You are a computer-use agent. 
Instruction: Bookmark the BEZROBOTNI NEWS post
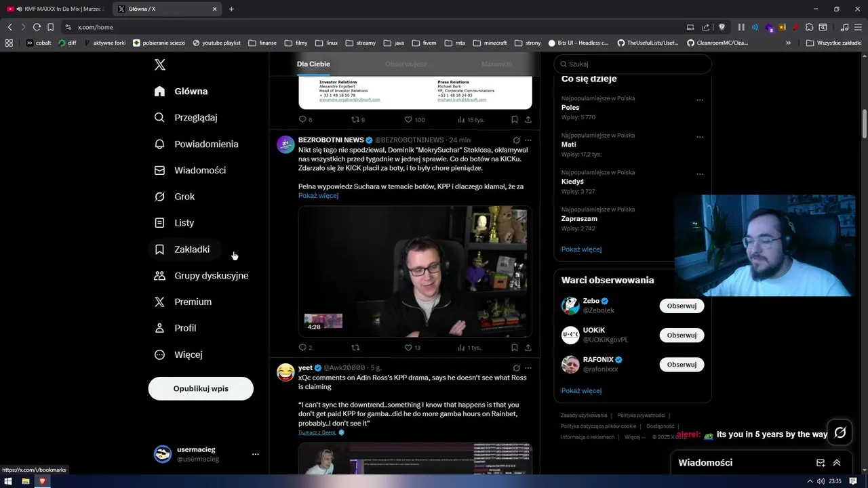coord(515,348)
